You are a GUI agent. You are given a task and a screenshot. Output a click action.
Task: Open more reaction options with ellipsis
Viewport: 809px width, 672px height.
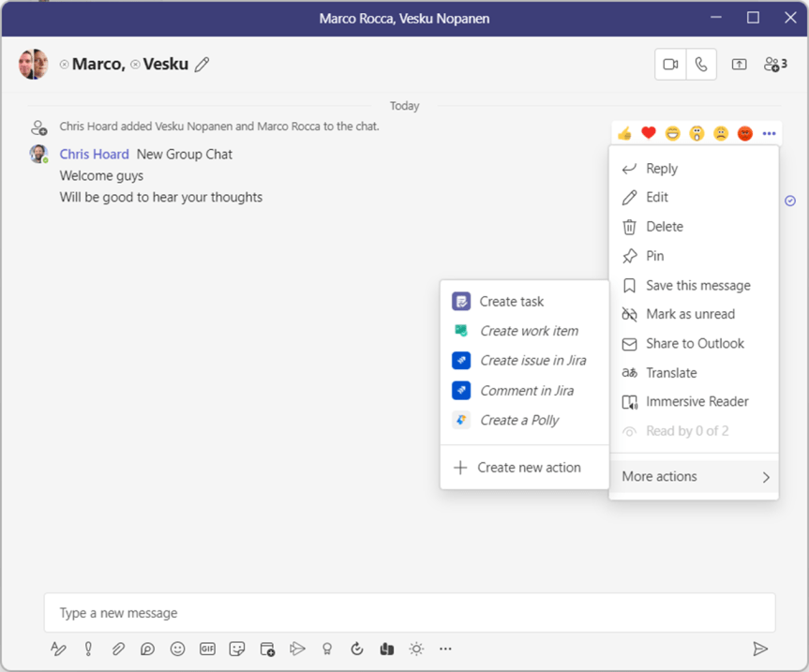tap(769, 133)
